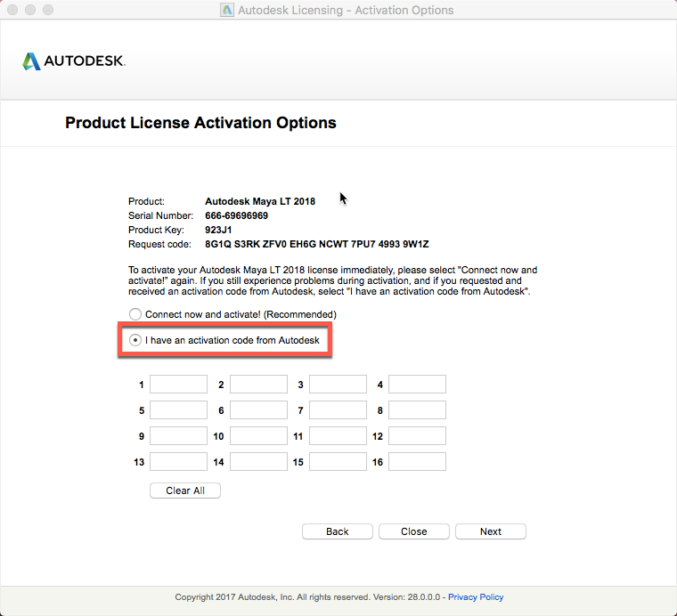Click the "Serial Number:" label
Screen dimensions: 677x616
[x=160, y=215]
